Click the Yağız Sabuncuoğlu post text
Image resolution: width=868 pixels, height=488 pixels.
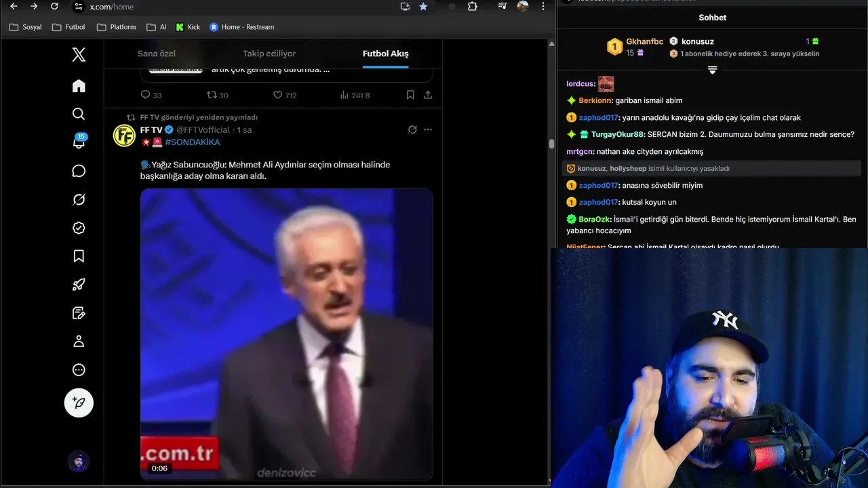click(265, 170)
